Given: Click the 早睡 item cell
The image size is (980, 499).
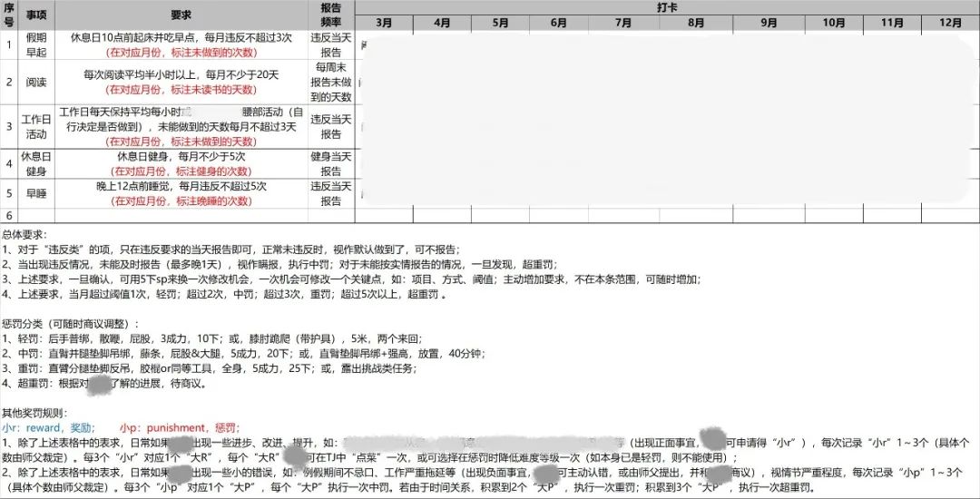Looking at the screenshot, I should coord(37,193).
